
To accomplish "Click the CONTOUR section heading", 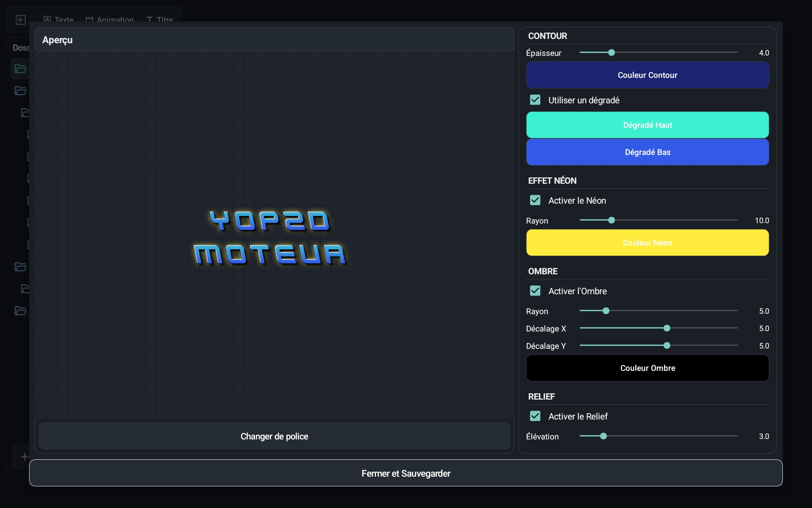I will (547, 36).
